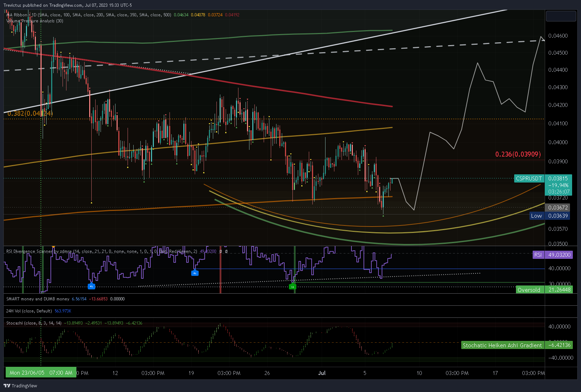This screenshot has width=581, height=392.
Task: Click the 0.03500 level on the price axis
Action: tap(558, 244)
